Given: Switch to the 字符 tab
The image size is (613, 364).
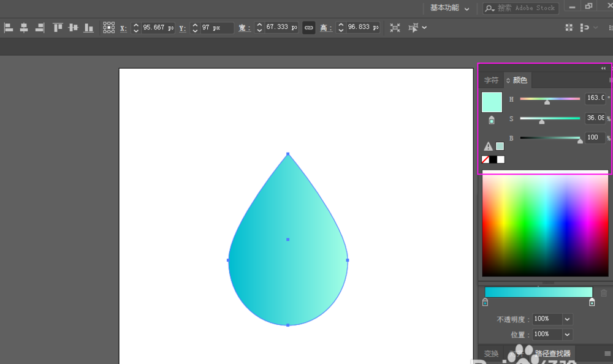Looking at the screenshot, I should [x=491, y=80].
